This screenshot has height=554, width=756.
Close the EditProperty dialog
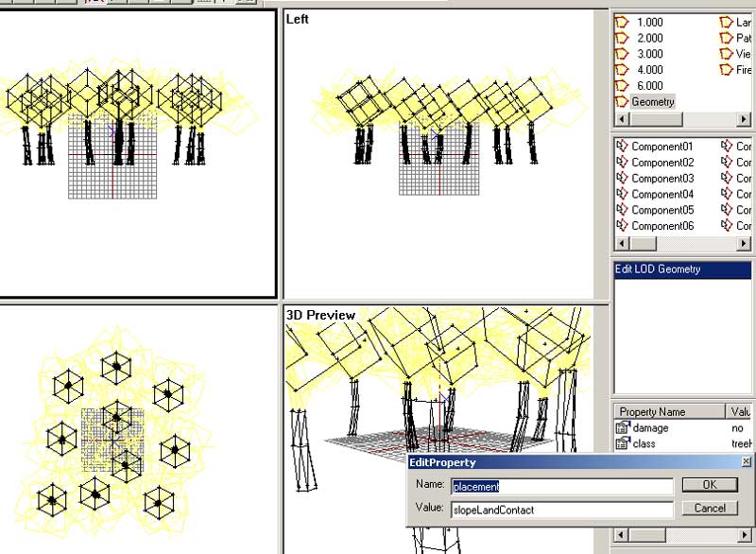coord(747,462)
